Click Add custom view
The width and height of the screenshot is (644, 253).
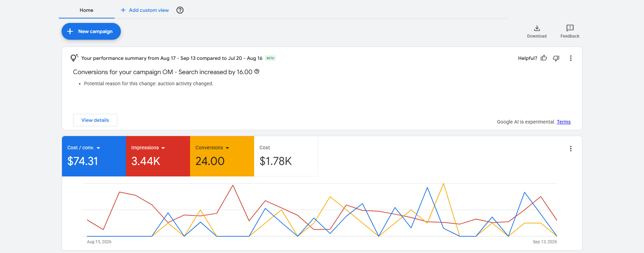point(145,10)
